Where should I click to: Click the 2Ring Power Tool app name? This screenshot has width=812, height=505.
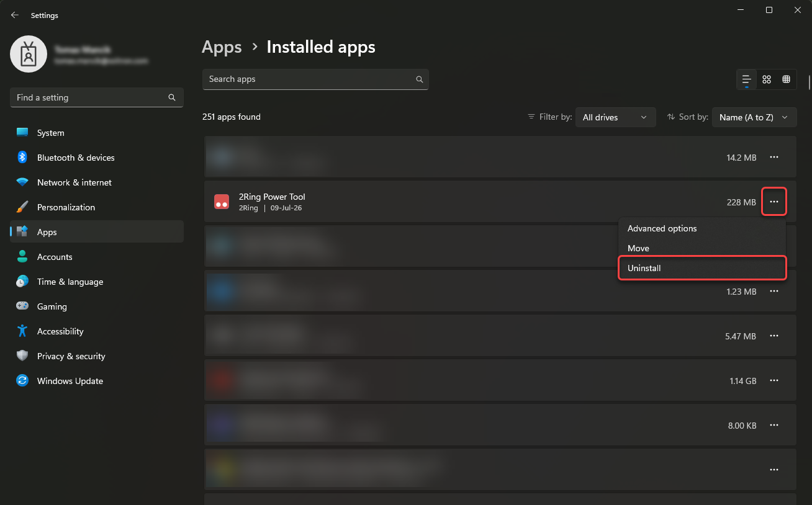(x=272, y=197)
